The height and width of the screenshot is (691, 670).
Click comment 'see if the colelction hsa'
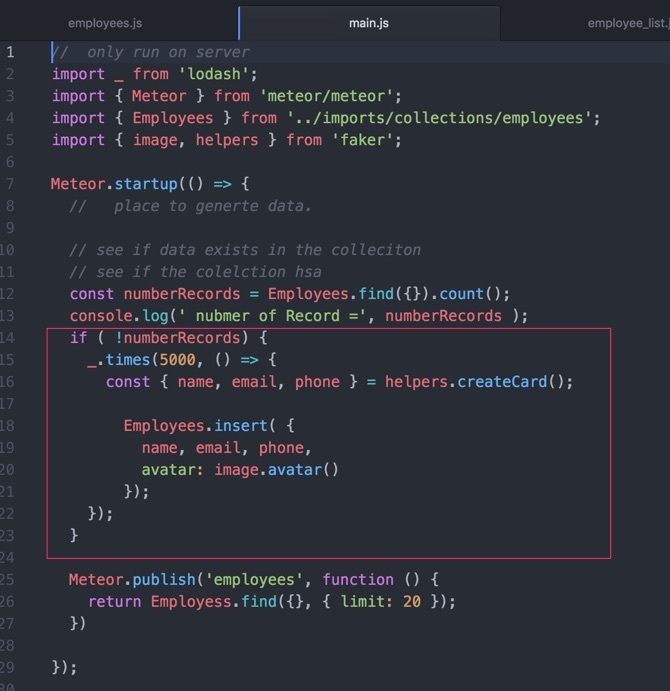pyautogui.click(x=209, y=272)
